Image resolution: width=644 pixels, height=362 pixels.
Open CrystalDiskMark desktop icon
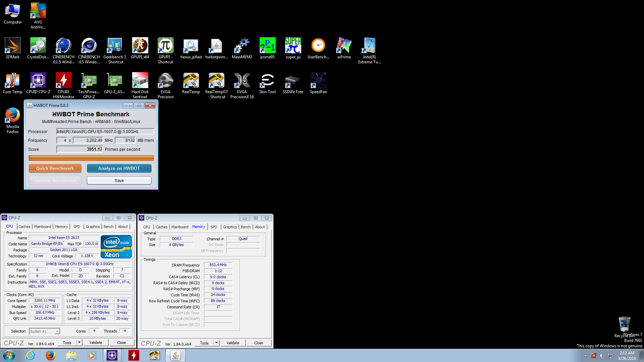(38, 49)
